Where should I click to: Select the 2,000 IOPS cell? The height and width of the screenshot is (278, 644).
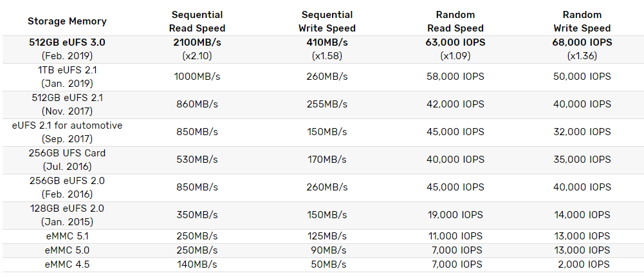(x=583, y=264)
